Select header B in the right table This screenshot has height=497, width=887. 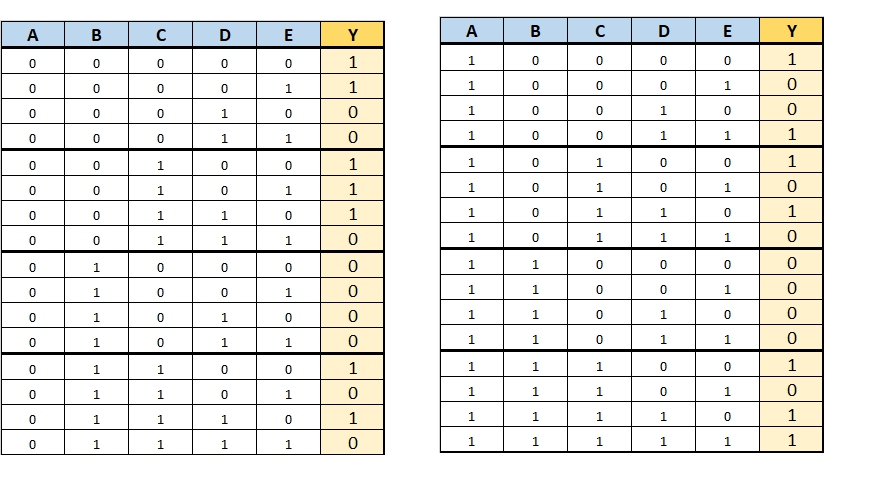point(535,31)
